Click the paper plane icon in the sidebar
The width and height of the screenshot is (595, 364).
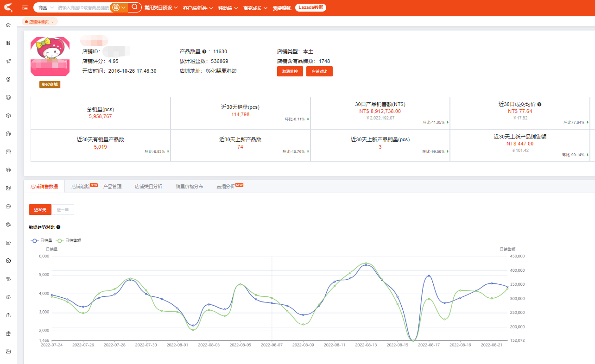click(x=7, y=61)
